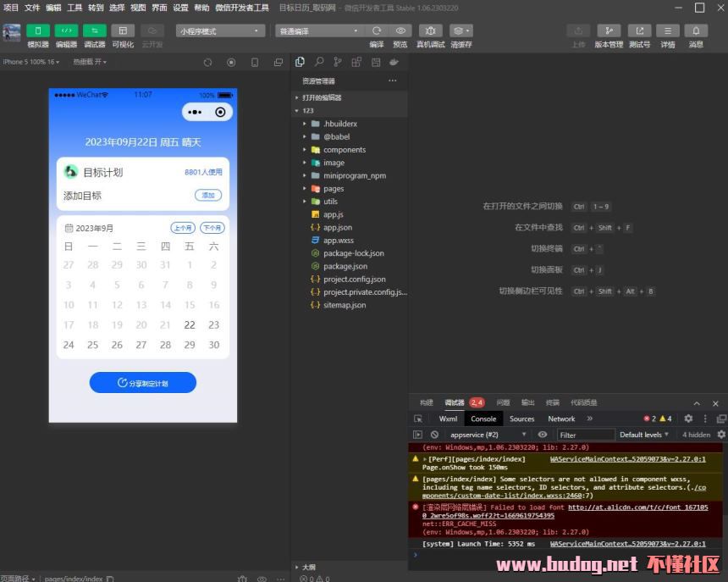
Task: Open the Default levels dropdown
Action: (x=644, y=435)
